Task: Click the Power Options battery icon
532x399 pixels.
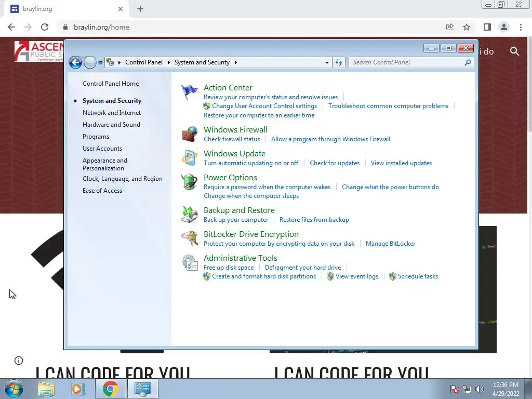Action: point(189,182)
